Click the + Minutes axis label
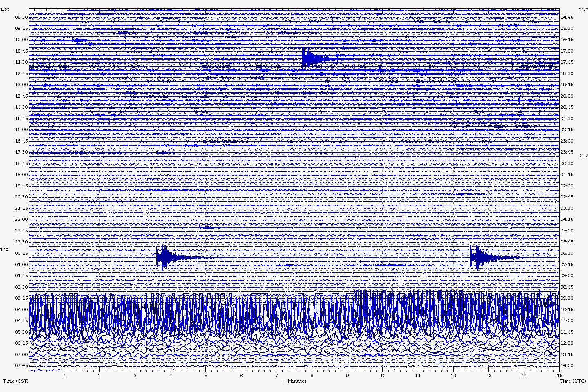Screen dimensions: 588x392 (294, 381)
